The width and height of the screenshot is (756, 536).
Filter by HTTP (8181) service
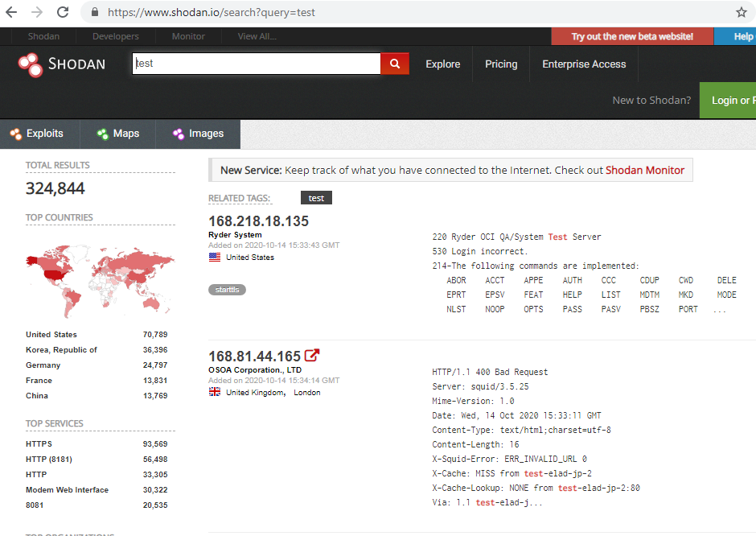coord(49,460)
